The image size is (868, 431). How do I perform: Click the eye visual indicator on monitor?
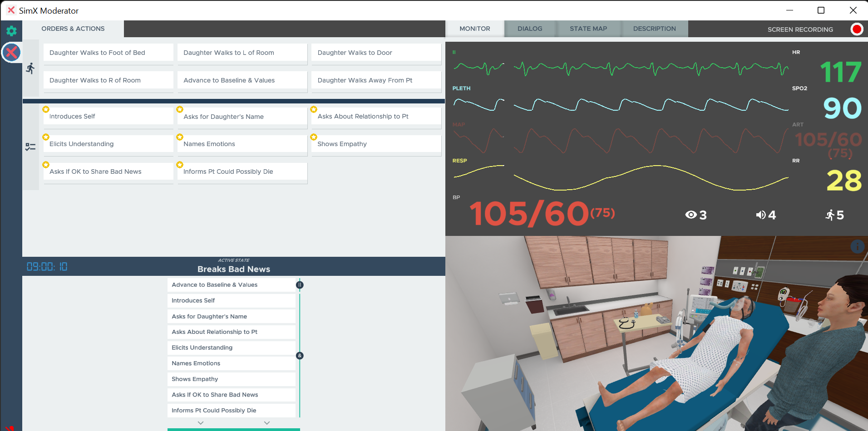(x=690, y=215)
